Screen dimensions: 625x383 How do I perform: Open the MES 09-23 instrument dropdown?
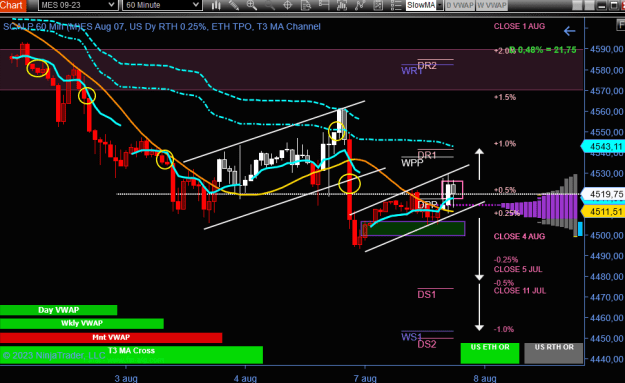(x=78, y=5)
